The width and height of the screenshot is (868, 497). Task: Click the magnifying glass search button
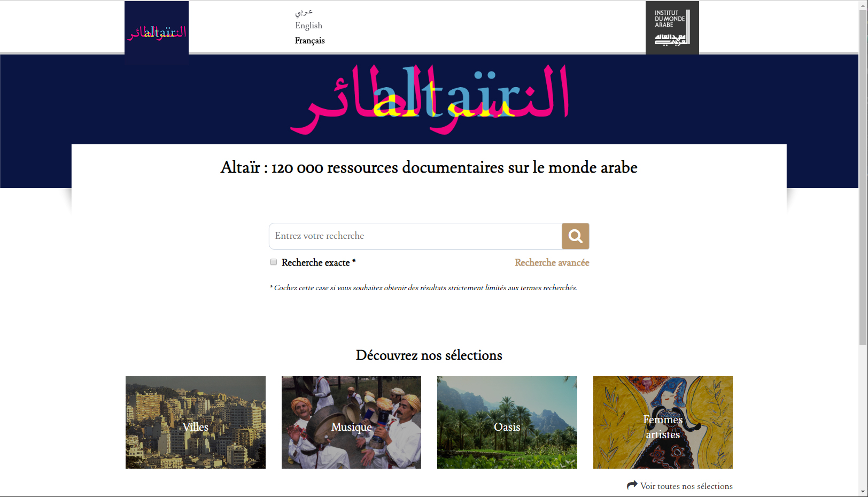point(575,236)
